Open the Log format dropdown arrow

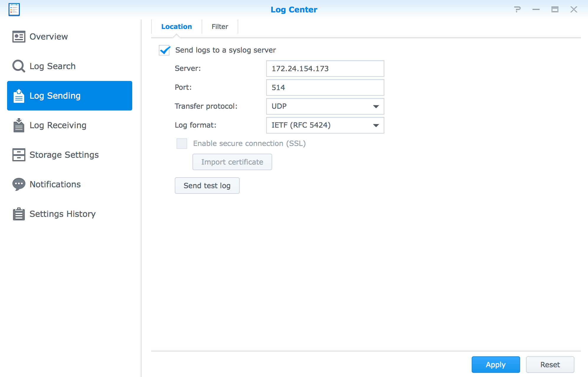[x=376, y=125]
